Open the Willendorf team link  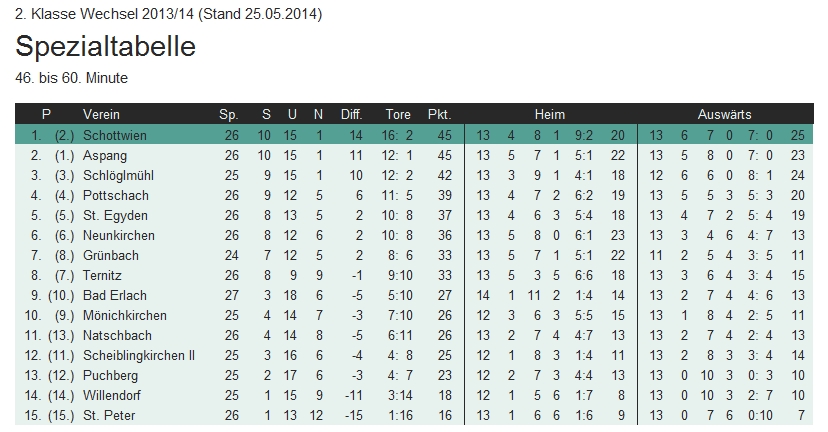[x=110, y=395]
